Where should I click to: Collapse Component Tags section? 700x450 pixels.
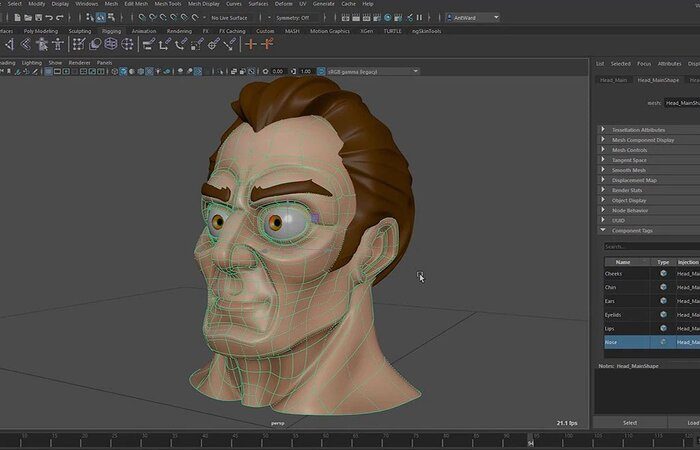603,230
